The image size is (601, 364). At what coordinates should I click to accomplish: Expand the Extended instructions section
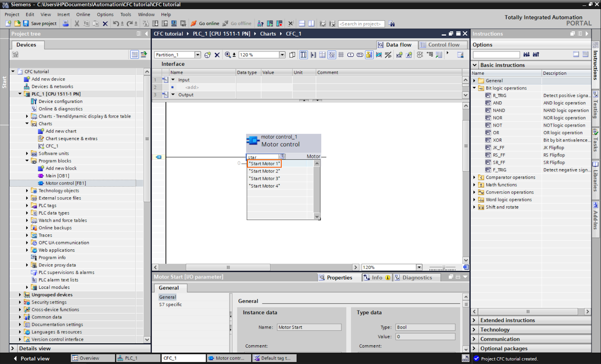pyautogui.click(x=474, y=320)
